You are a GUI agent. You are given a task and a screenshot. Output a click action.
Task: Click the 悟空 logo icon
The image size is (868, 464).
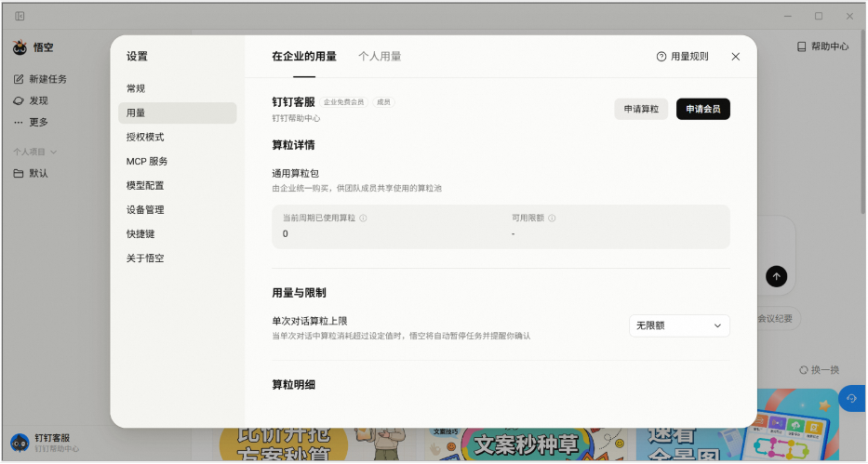tap(20, 47)
